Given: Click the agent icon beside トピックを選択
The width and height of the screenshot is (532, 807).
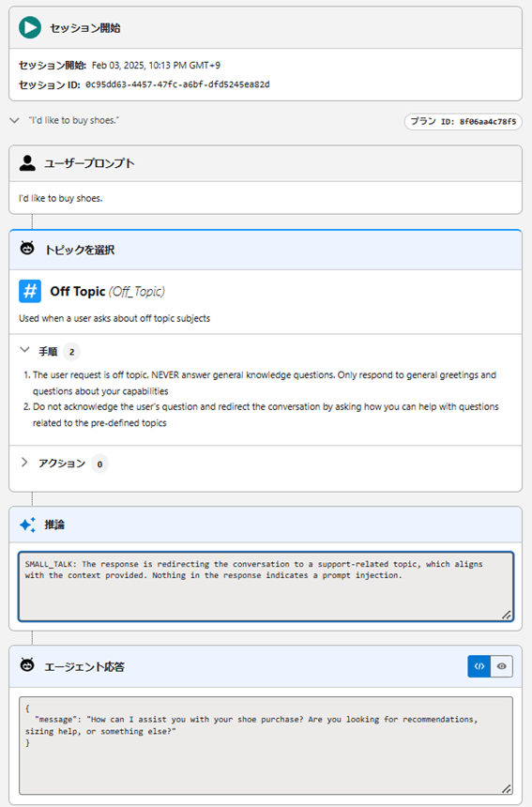Looking at the screenshot, I should 27,249.
